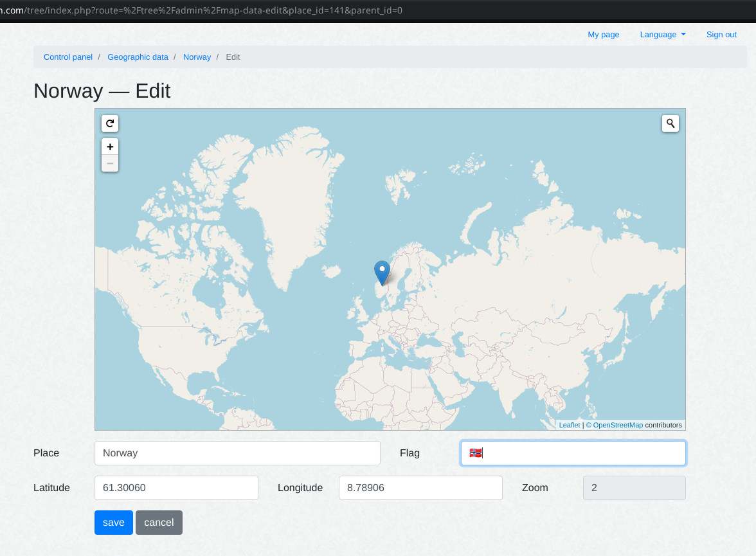This screenshot has height=556, width=756.
Task: Click the map reset view icon
Action: (110, 123)
